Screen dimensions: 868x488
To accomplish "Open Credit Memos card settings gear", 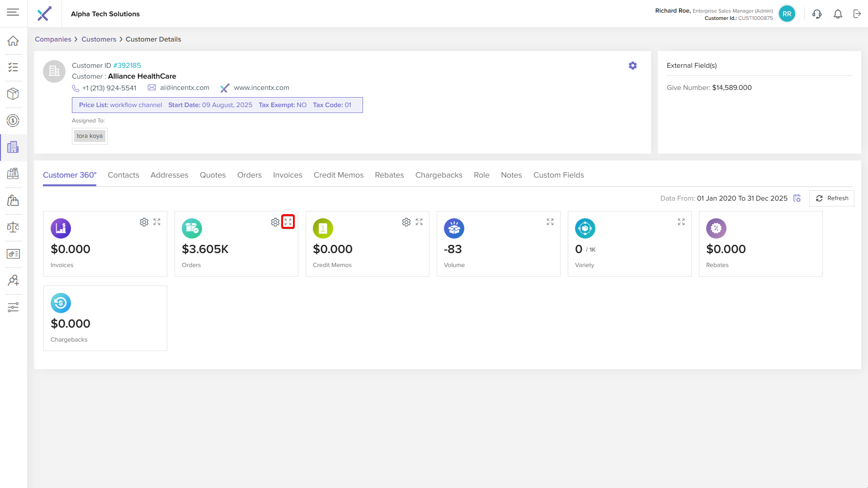I will 406,222.
